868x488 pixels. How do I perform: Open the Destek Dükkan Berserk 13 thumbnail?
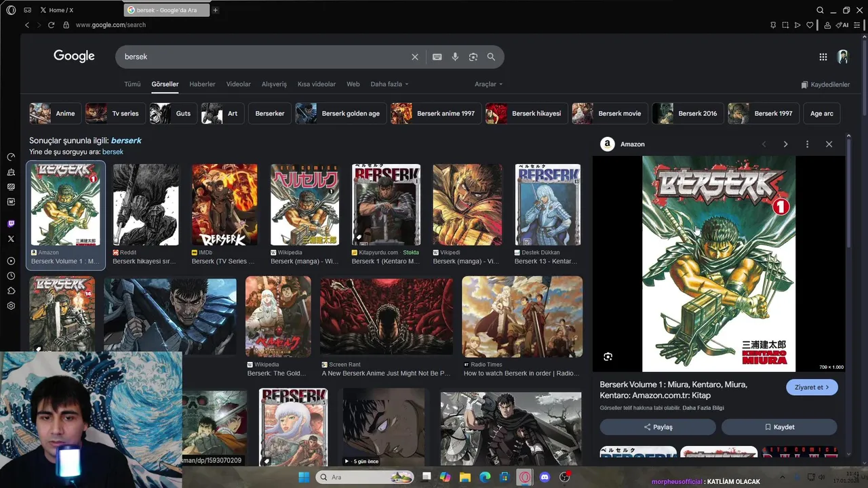point(548,205)
